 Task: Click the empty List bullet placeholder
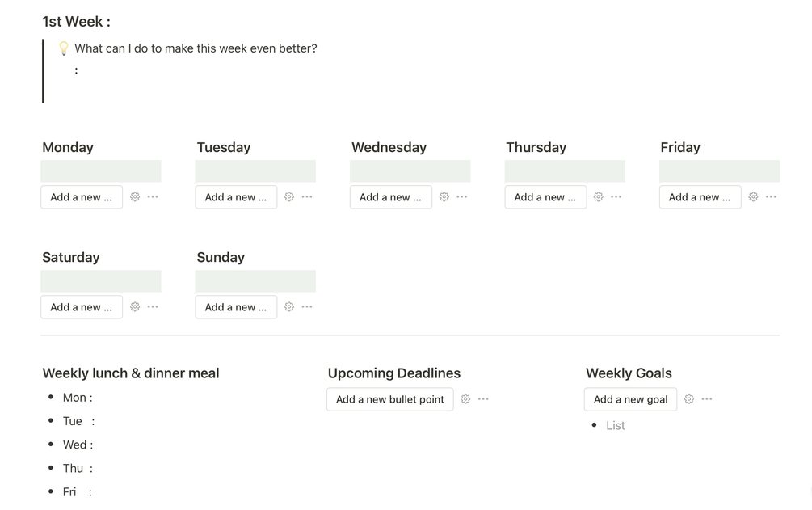[616, 426]
